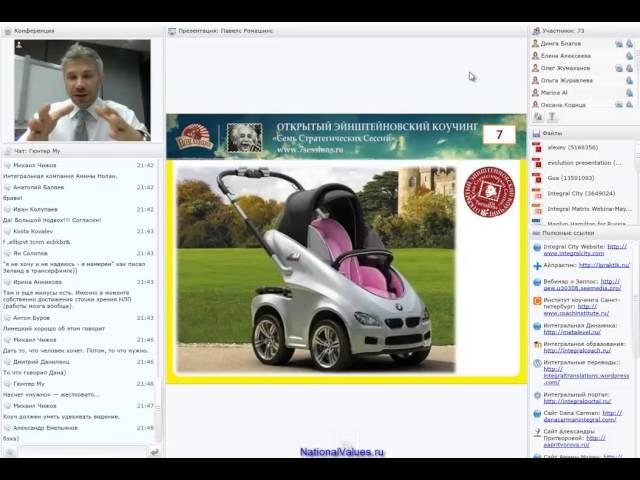Click the microphone icon next to Елена Алексеева
This screenshot has height=480, width=640.
(629, 56)
